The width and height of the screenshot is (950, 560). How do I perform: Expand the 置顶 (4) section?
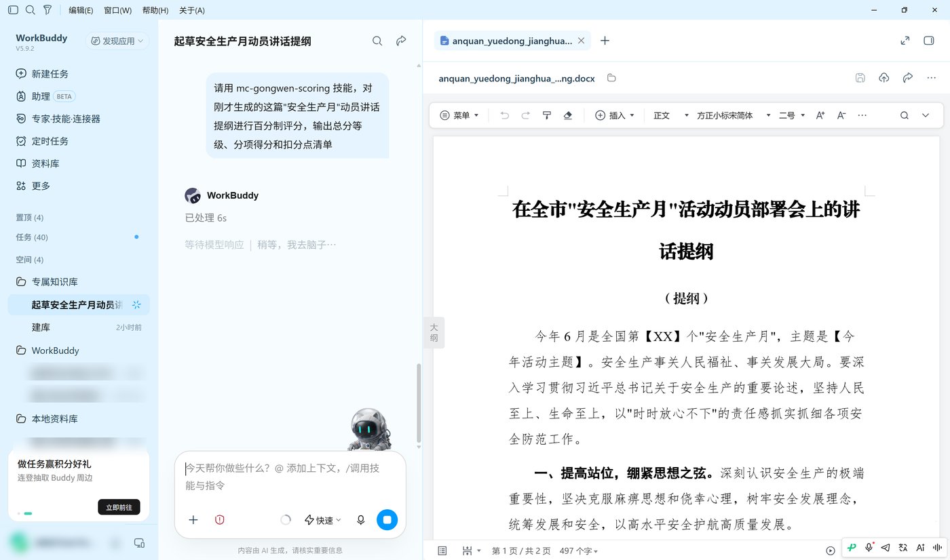point(30,218)
